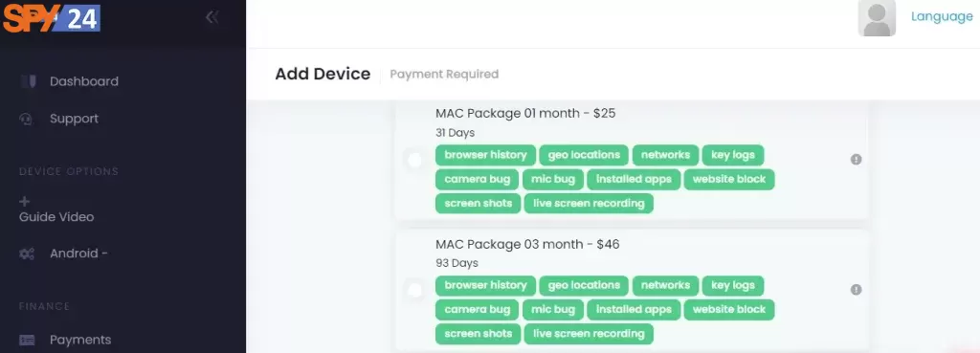
Task: Select the MAC Package 03 month radio button
Action: pyautogui.click(x=415, y=290)
